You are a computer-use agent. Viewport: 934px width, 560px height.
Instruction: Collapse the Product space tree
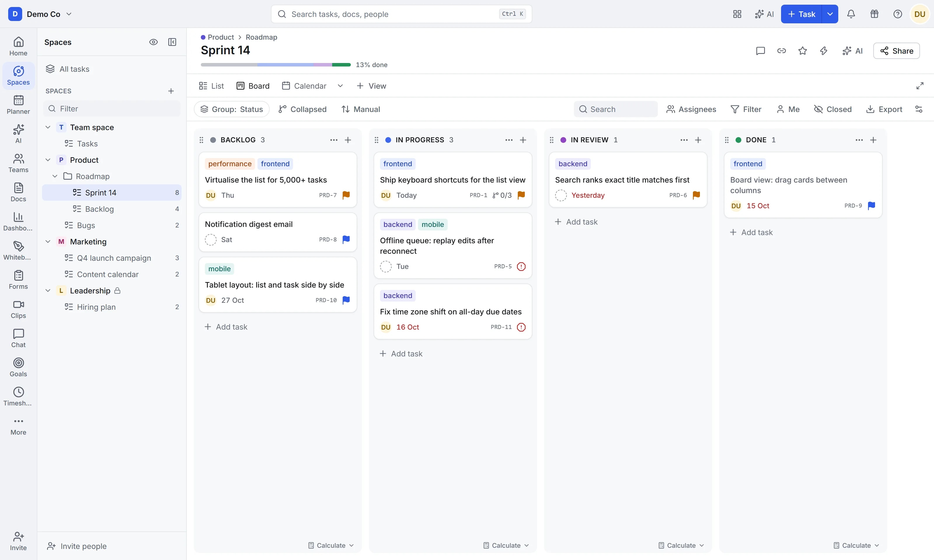pos(48,160)
